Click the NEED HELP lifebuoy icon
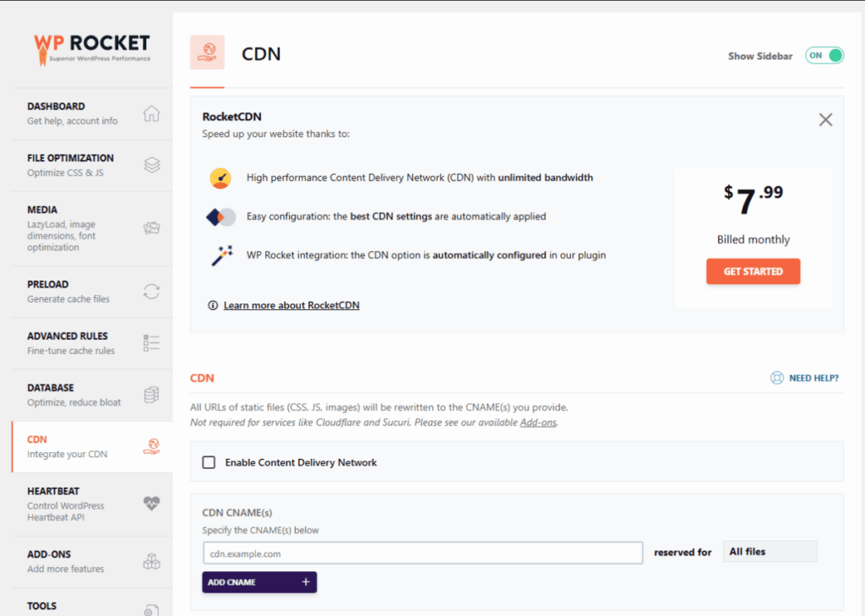The height and width of the screenshot is (616, 865). point(775,379)
